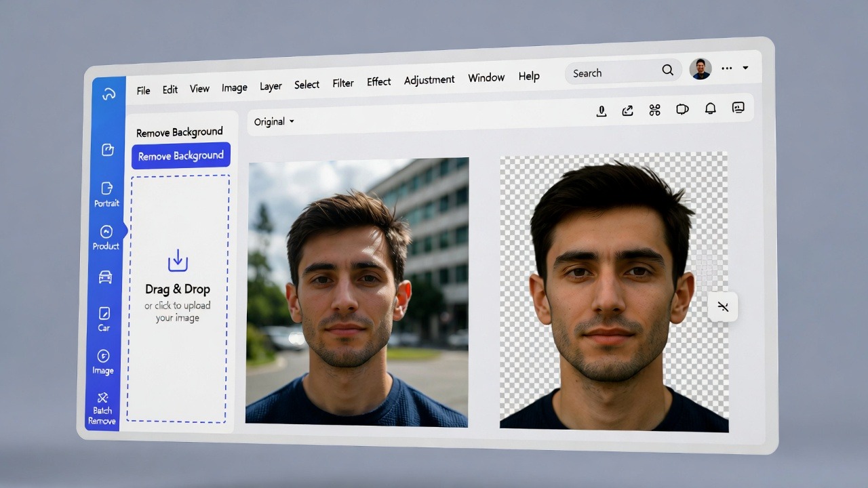Toggle the floating eraser button beside result
Viewport: 868px width, 488px height.
click(x=723, y=307)
